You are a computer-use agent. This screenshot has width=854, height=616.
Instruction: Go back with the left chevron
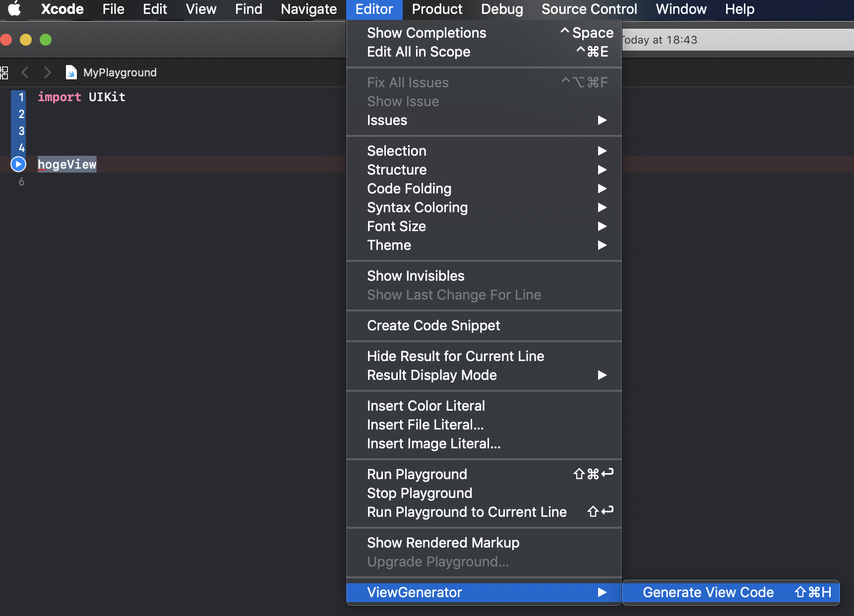pos(25,73)
